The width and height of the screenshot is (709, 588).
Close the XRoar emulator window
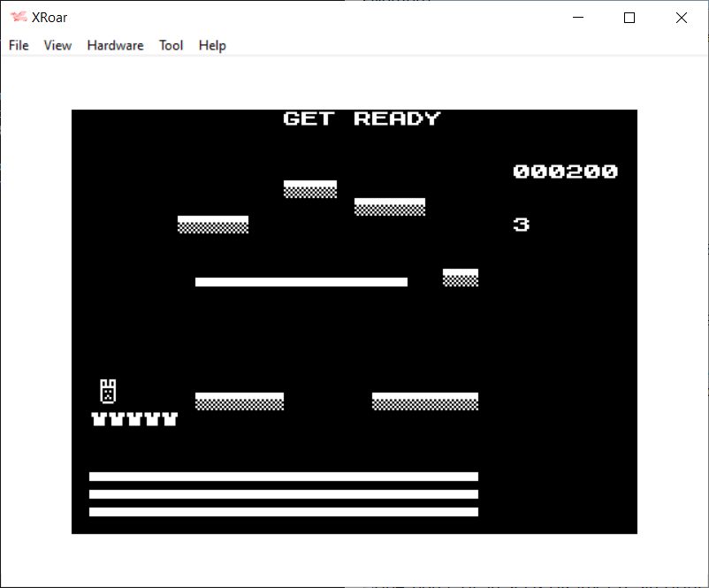[681, 18]
